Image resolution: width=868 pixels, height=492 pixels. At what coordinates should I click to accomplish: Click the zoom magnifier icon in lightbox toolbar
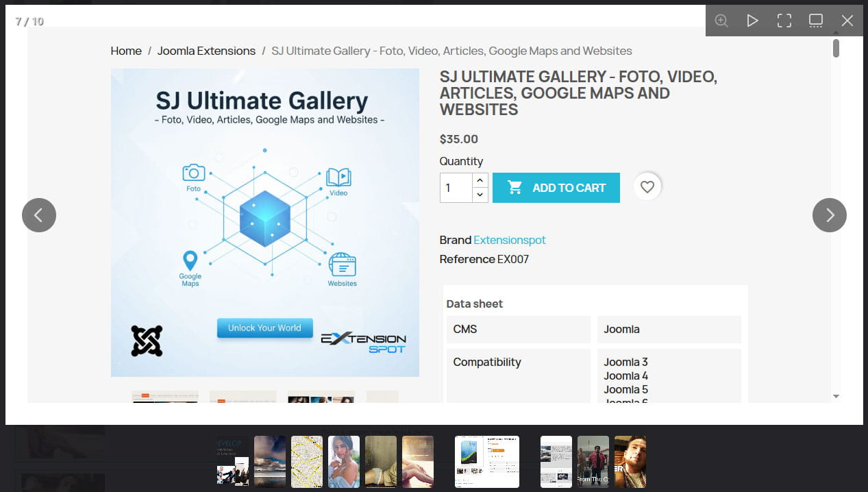[721, 21]
